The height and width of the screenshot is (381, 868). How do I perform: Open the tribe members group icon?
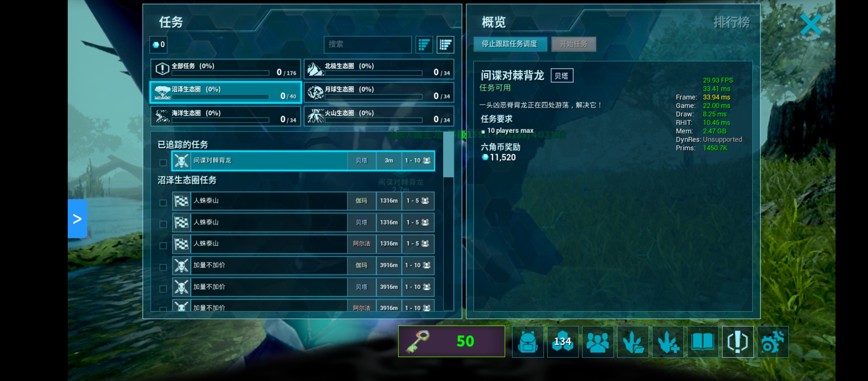click(597, 342)
